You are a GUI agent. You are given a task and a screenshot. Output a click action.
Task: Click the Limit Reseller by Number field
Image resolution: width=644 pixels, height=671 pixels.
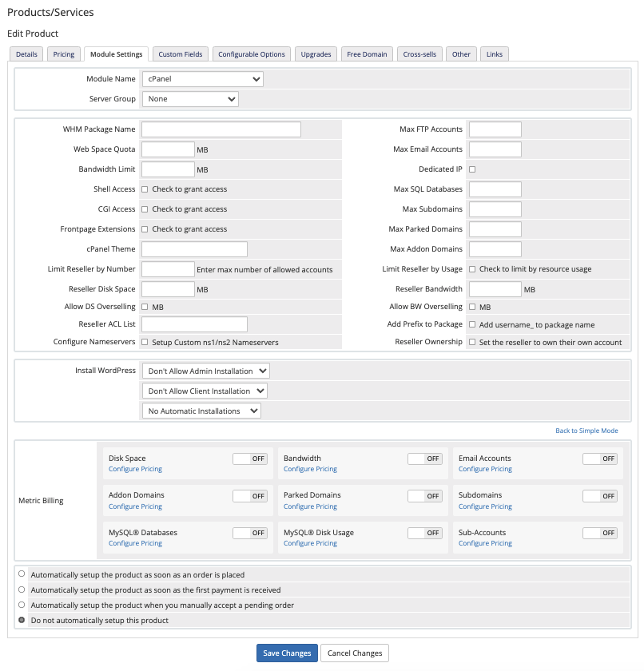click(x=168, y=269)
